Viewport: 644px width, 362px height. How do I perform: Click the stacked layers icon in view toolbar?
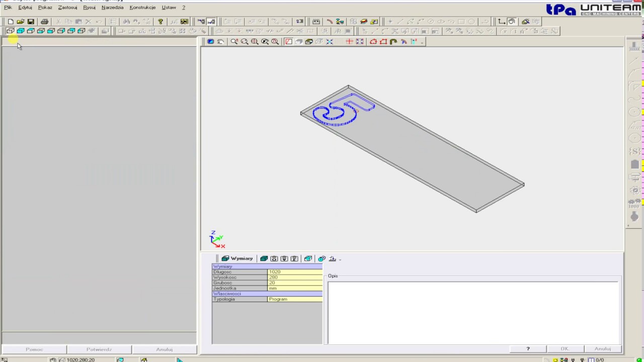tap(309, 42)
